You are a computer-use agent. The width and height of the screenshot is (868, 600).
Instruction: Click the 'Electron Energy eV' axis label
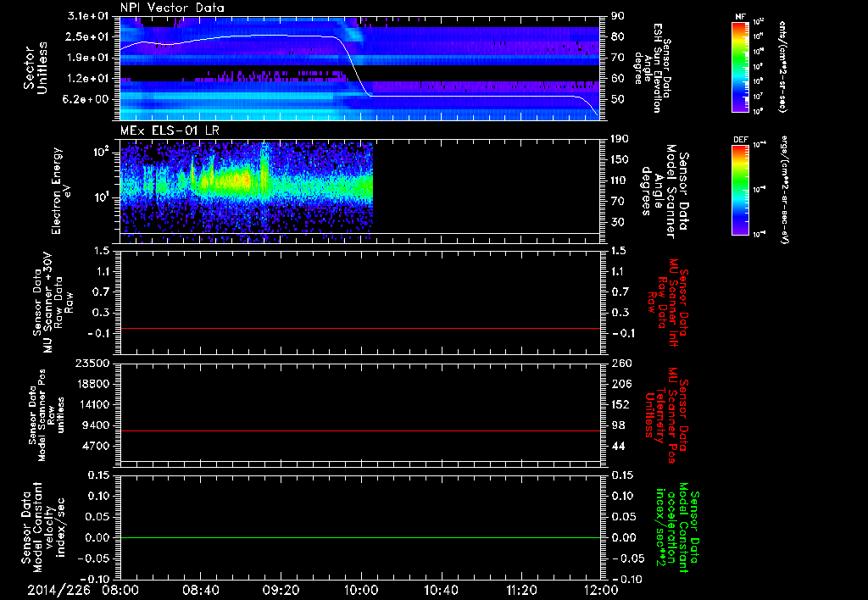[61, 191]
